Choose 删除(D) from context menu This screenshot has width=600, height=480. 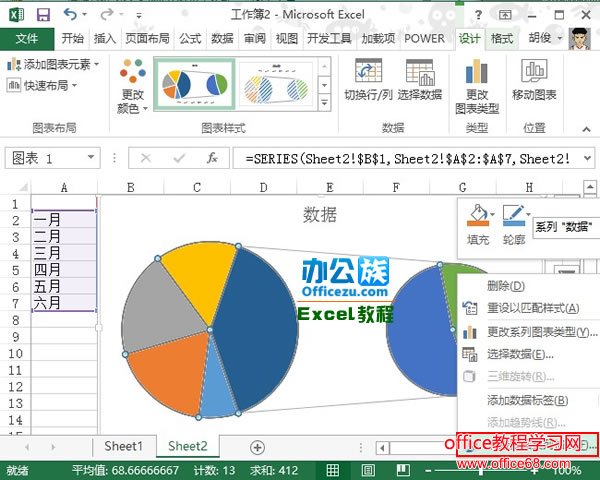coord(529,286)
